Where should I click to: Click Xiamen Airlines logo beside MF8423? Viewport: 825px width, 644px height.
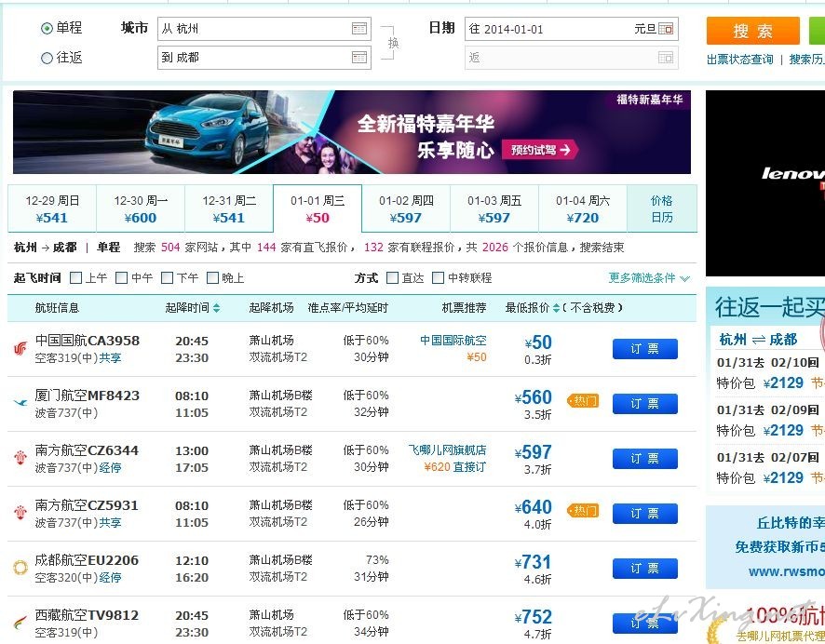20,403
